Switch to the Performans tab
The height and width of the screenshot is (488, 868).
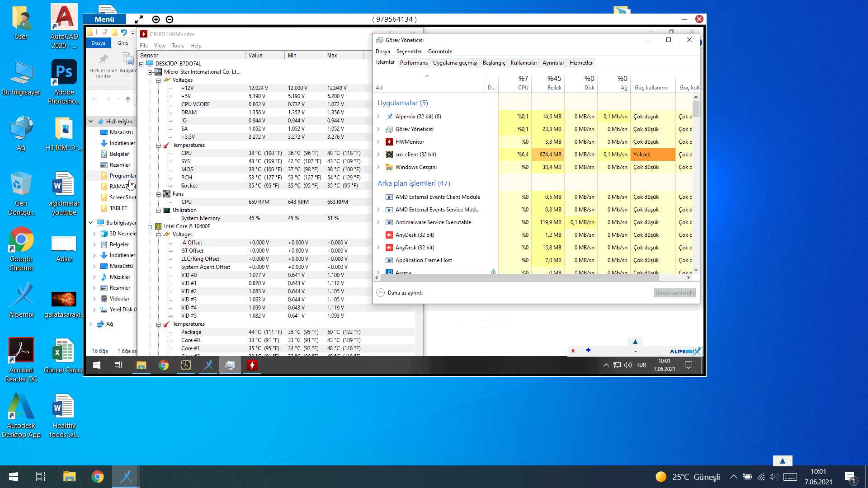tap(414, 63)
